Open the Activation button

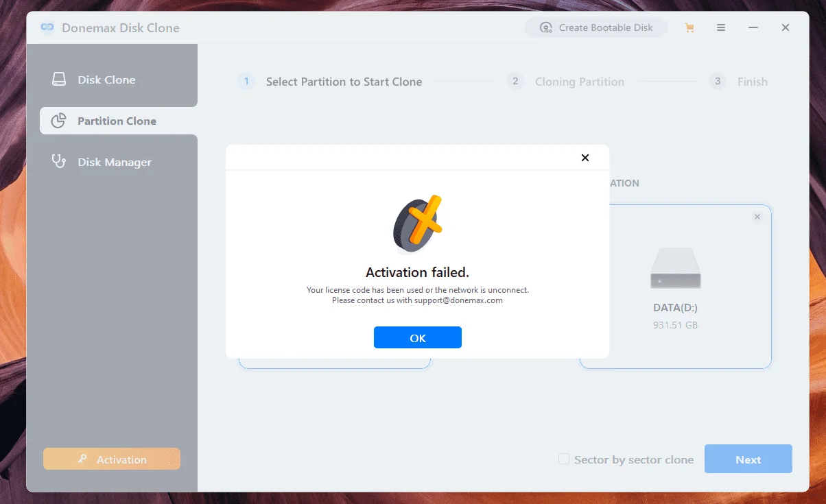click(x=112, y=459)
